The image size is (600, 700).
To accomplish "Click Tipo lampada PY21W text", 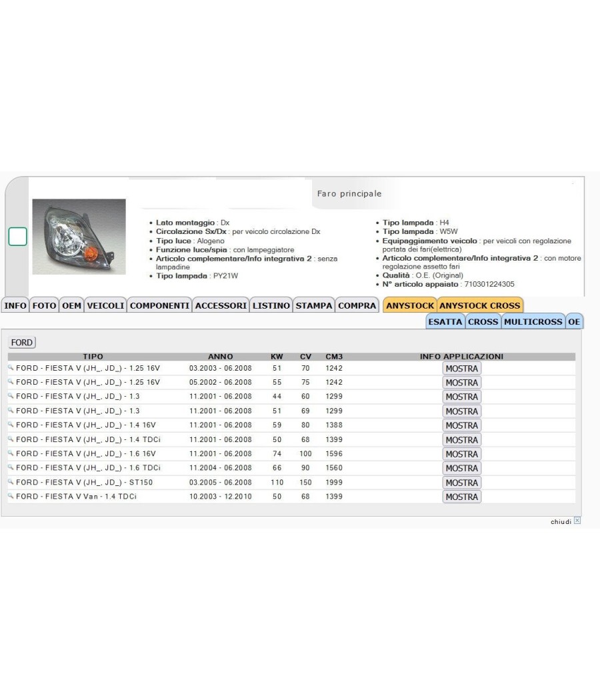I will point(197,276).
